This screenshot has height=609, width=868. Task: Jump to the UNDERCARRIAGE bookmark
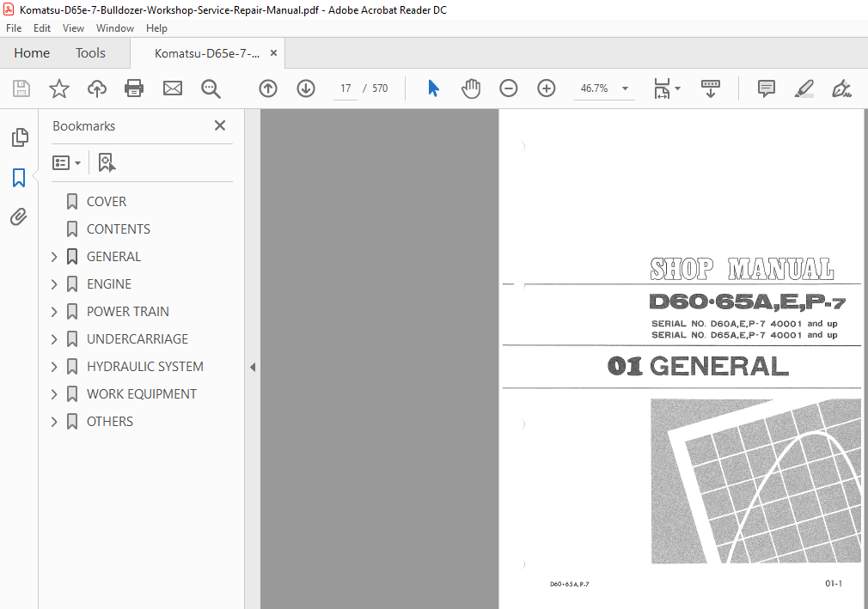pos(138,339)
